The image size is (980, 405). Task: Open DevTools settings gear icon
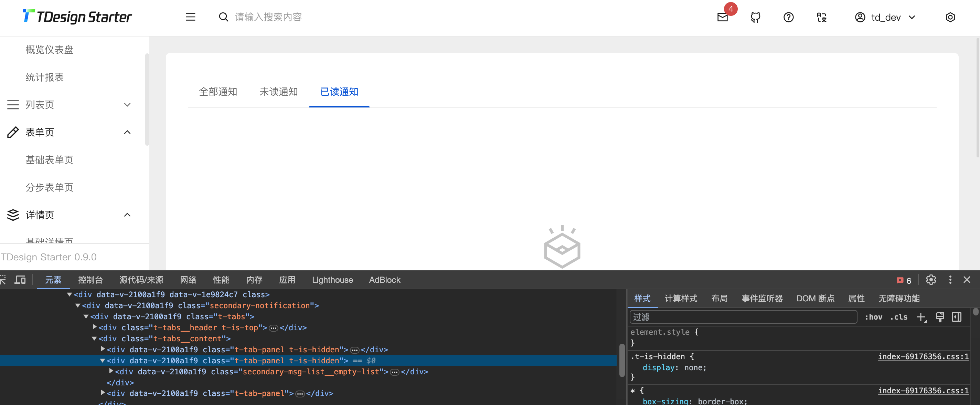coord(931,280)
